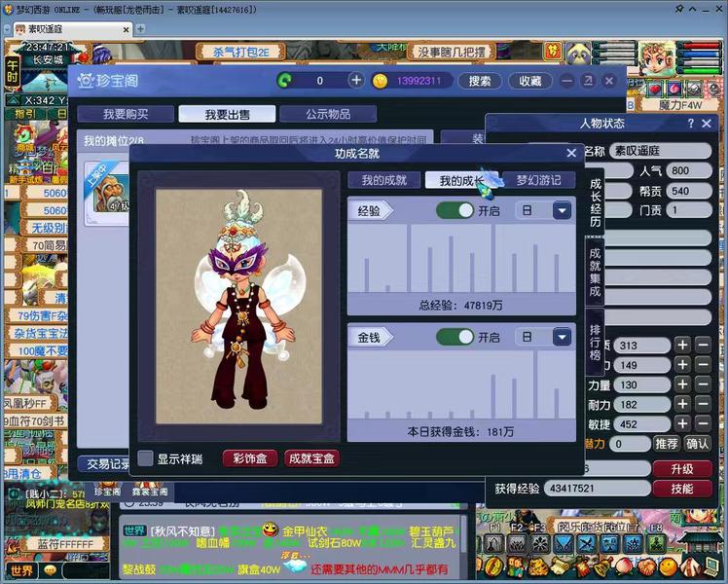Switch to the 梦幻游记 tab

538,180
